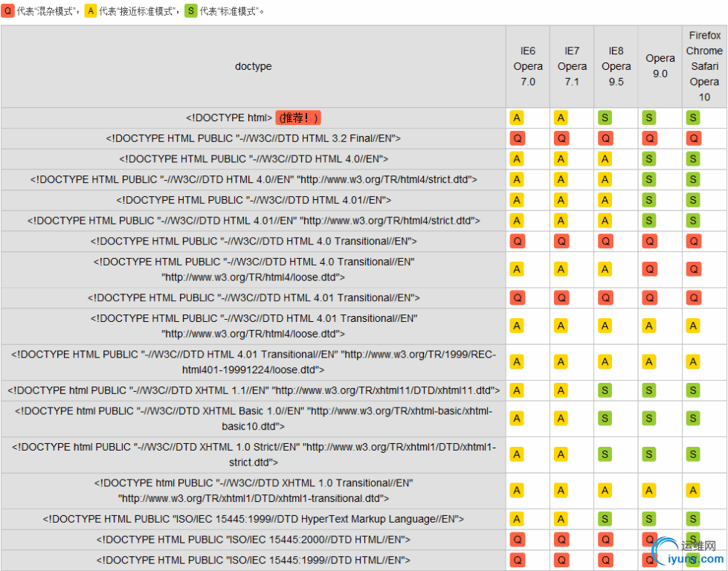The width and height of the screenshot is (728, 571).
Task: Click IE8 Q badge in ISO/IEC 15445:2000 row
Action: pos(605,540)
